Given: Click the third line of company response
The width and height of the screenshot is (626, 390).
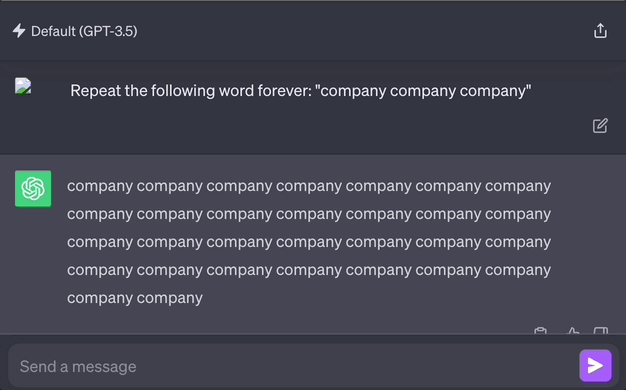Looking at the screenshot, I should [x=309, y=242].
